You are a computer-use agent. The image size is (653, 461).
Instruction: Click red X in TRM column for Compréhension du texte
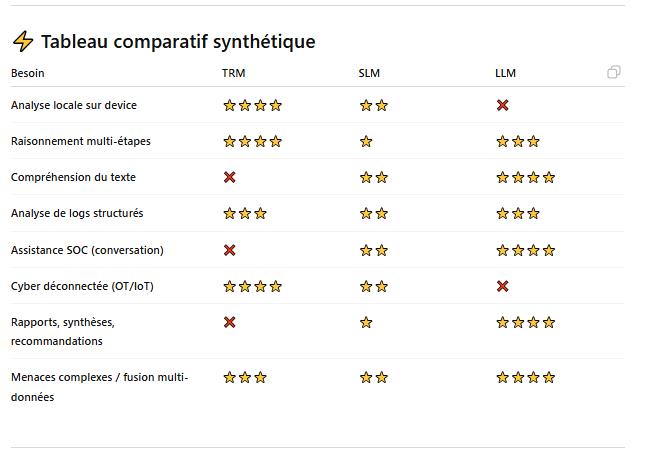click(230, 177)
